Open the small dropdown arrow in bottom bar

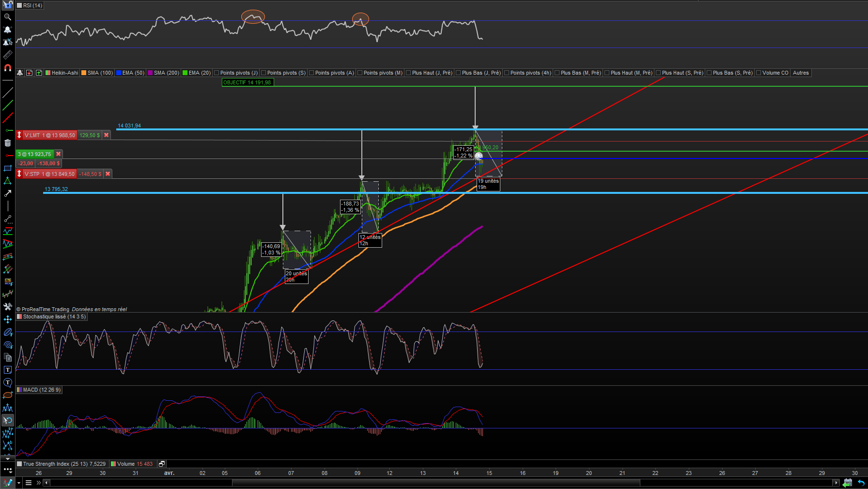coord(19,483)
